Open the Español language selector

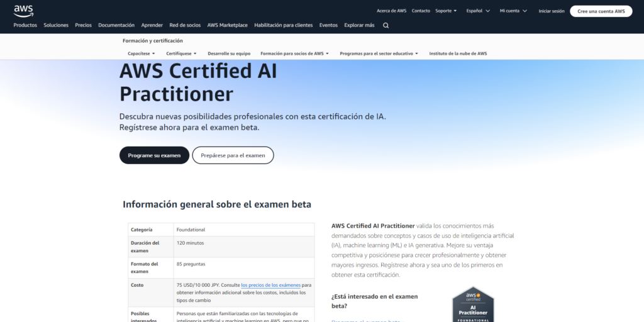pos(478,11)
